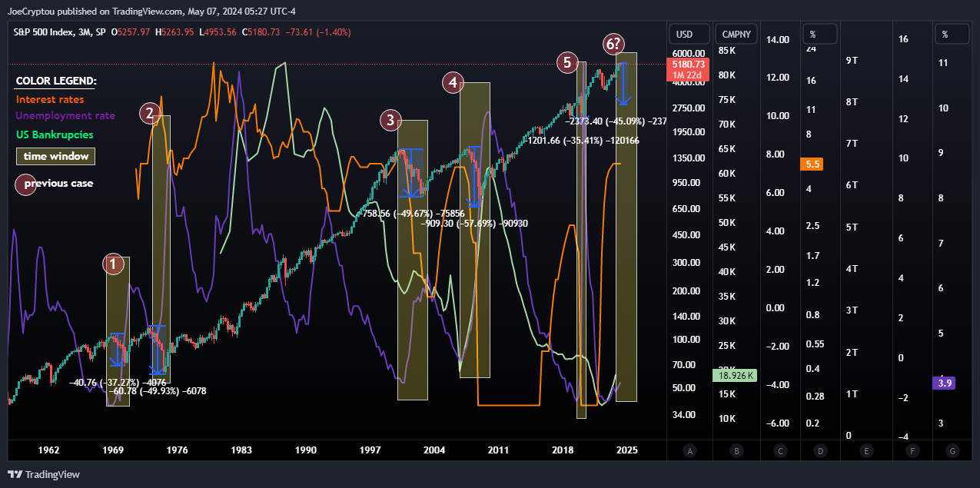
Task: Click the 1976 year on time axis
Action: tap(177, 450)
